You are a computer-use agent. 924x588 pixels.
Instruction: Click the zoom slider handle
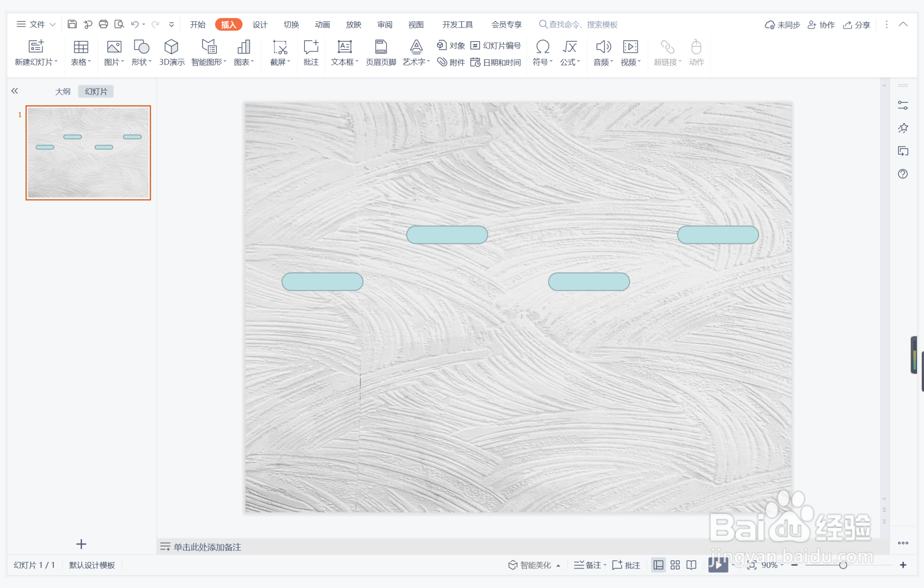coord(843,565)
